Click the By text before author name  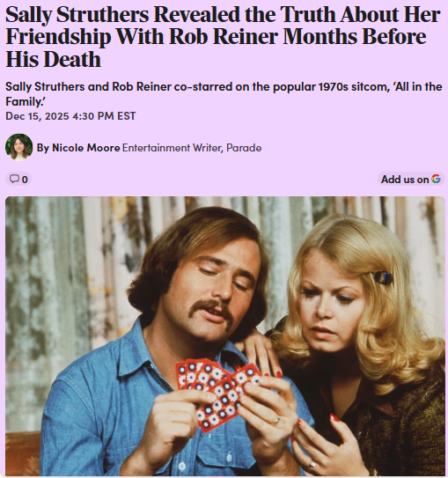[x=43, y=148]
